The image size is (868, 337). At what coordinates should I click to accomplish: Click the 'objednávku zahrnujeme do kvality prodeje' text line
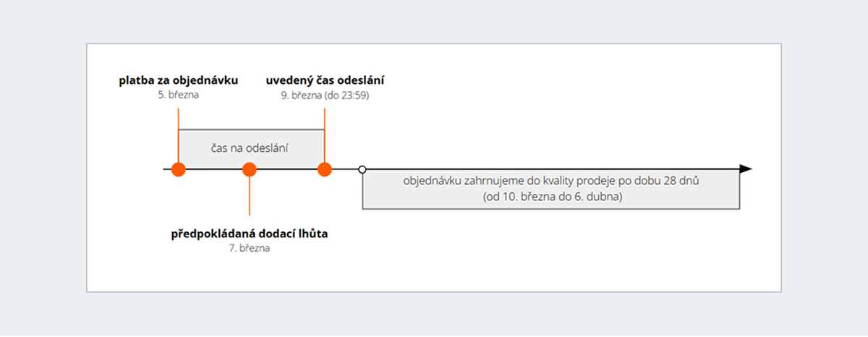(x=551, y=181)
